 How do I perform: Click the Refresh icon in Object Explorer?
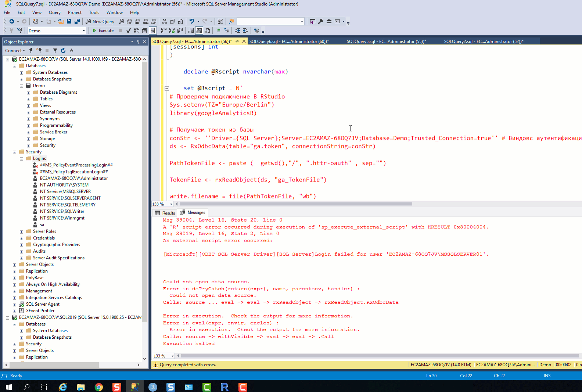pyautogui.click(x=63, y=51)
